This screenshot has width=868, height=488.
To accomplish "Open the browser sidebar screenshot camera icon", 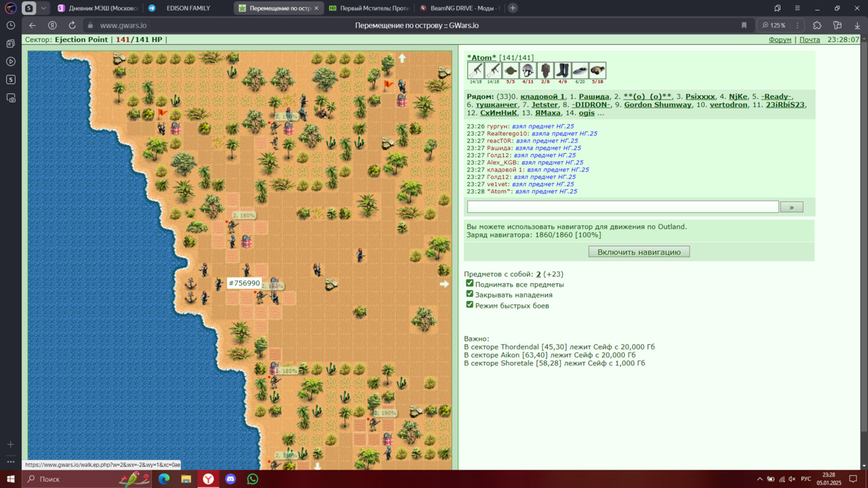I will point(10,98).
